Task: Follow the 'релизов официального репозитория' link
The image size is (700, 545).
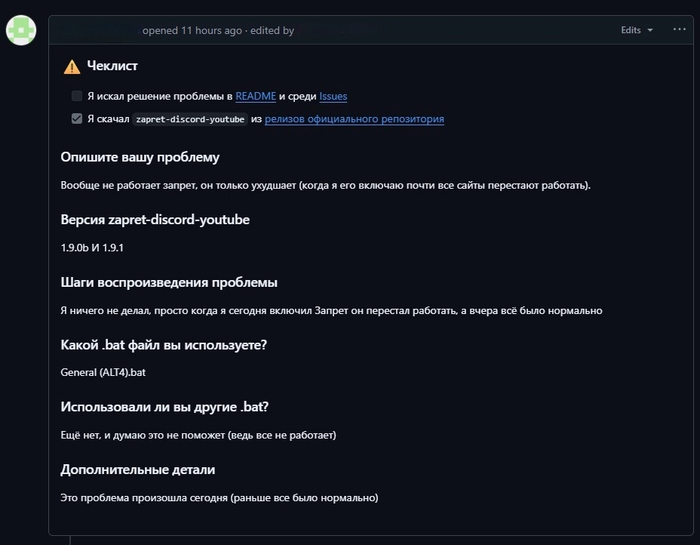Action: 354,119
